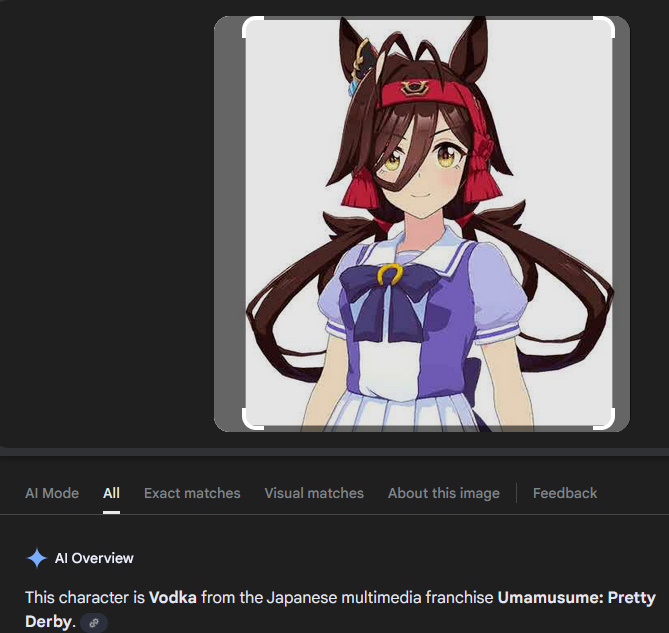Image resolution: width=669 pixels, height=633 pixels.
Task: Grab the top-right crop corner handle
Action: click(604, 27)
